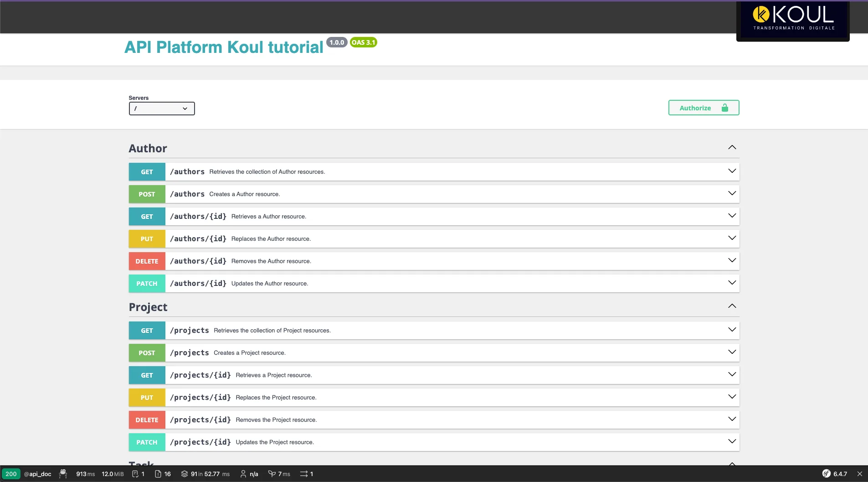Click the Author section heading
868x482 pixels.
tap(148, 148)
